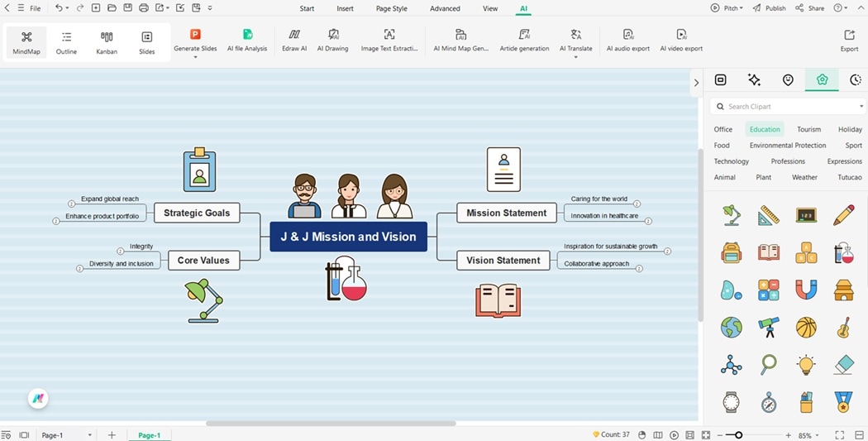Toggle full screen view in status bar
This screenshot has height=441, width=868.
pos(840,435)
